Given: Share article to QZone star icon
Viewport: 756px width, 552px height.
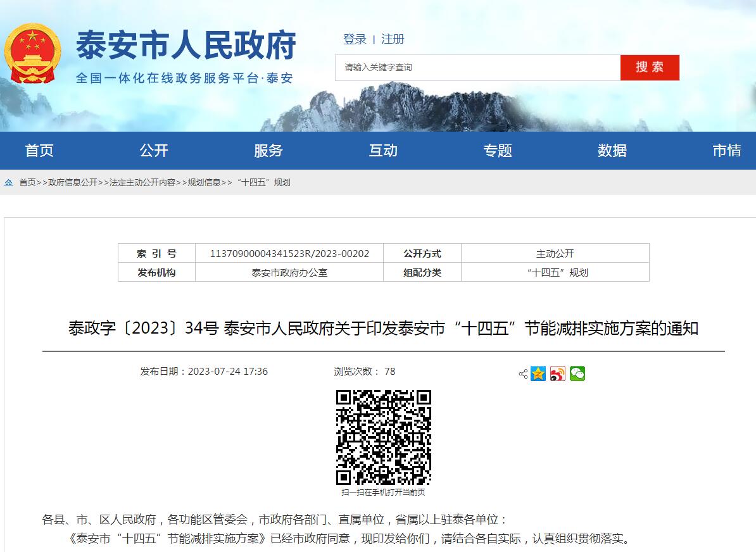Looking at the screenshot, I should click(538, 373).
